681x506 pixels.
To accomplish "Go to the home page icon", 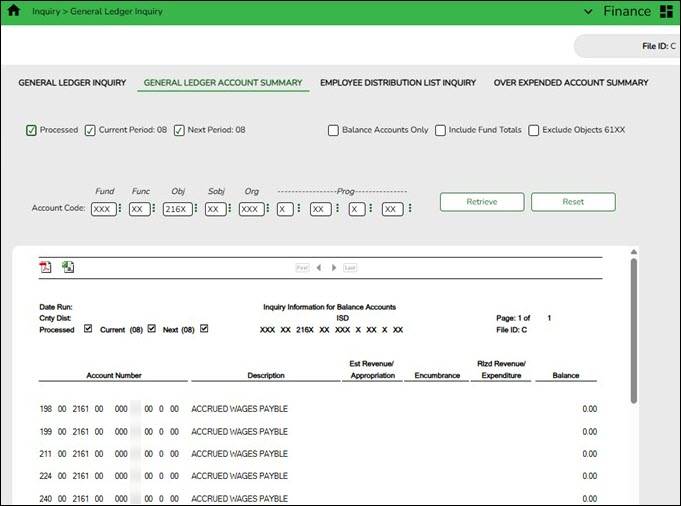I will pos(14,10).
